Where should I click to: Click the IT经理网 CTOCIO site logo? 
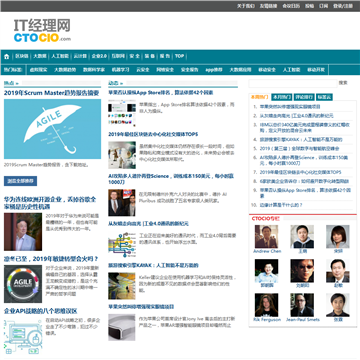click(42, 30)
